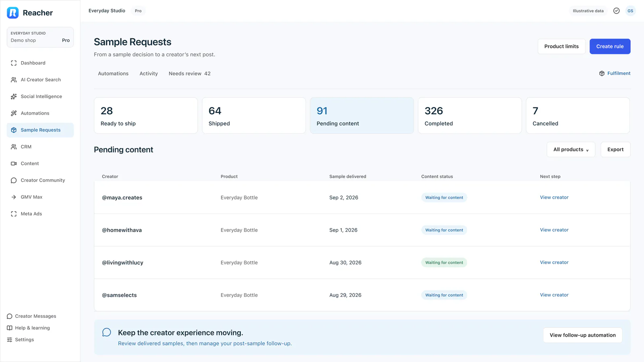Click View follow-up automation button
The height and width of the screenshot is (362, 644).
582,335
